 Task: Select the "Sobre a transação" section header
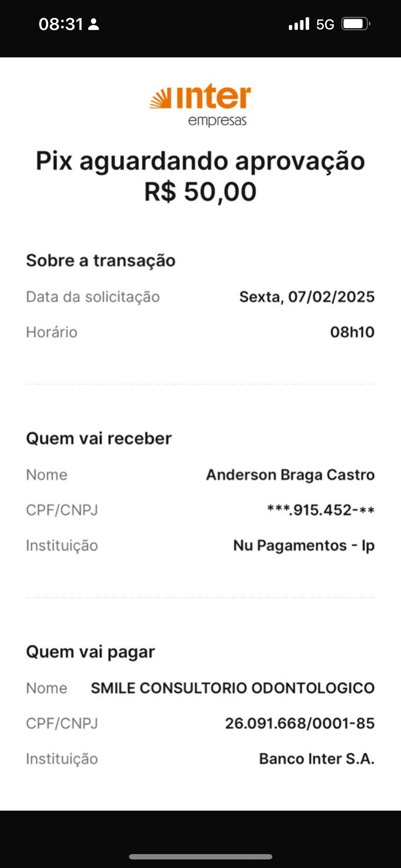(101, 260)
